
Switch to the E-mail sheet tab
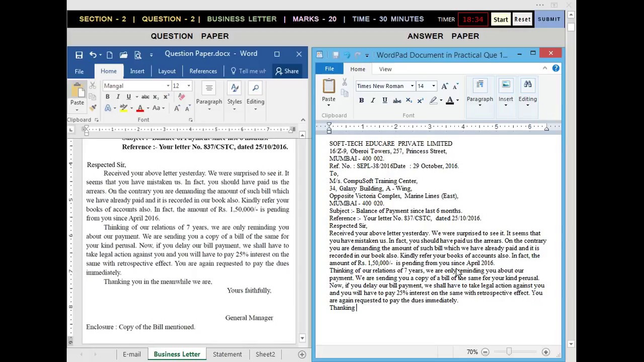pos(132,354)
